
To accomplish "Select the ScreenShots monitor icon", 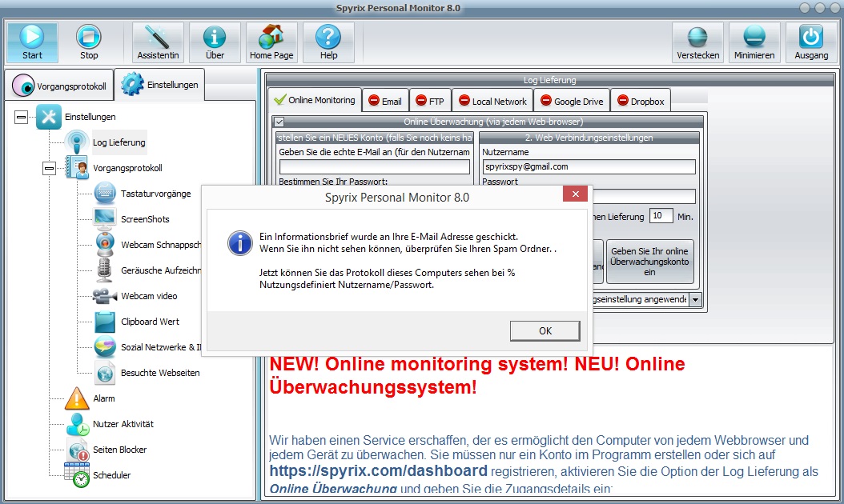I will pyautogui.click(x=105, y=219).
